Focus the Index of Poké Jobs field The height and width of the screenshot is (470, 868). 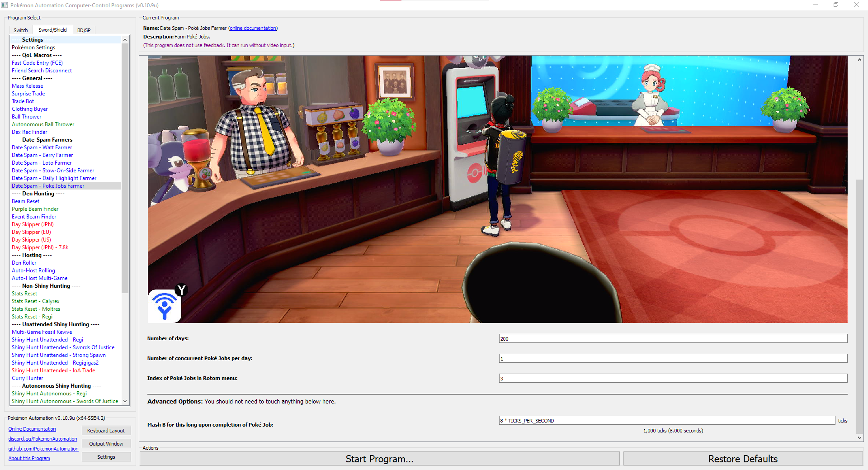[x=673, y=378]
